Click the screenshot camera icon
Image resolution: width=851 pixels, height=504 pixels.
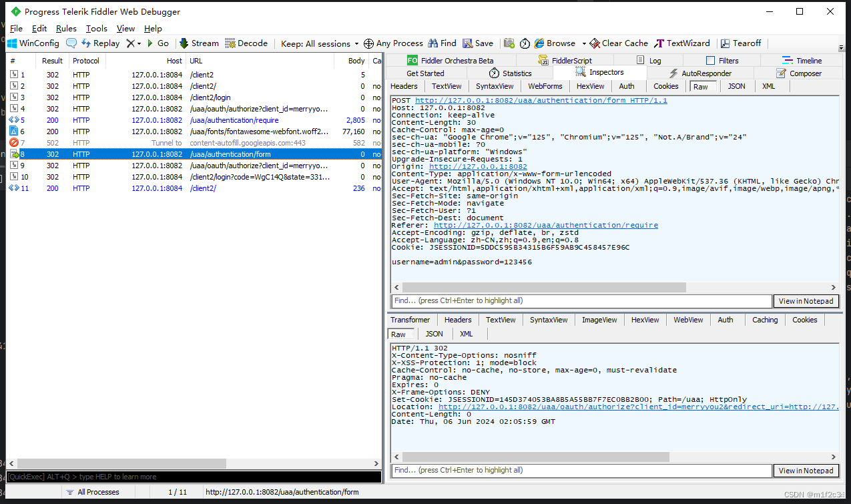click(509, 43)
